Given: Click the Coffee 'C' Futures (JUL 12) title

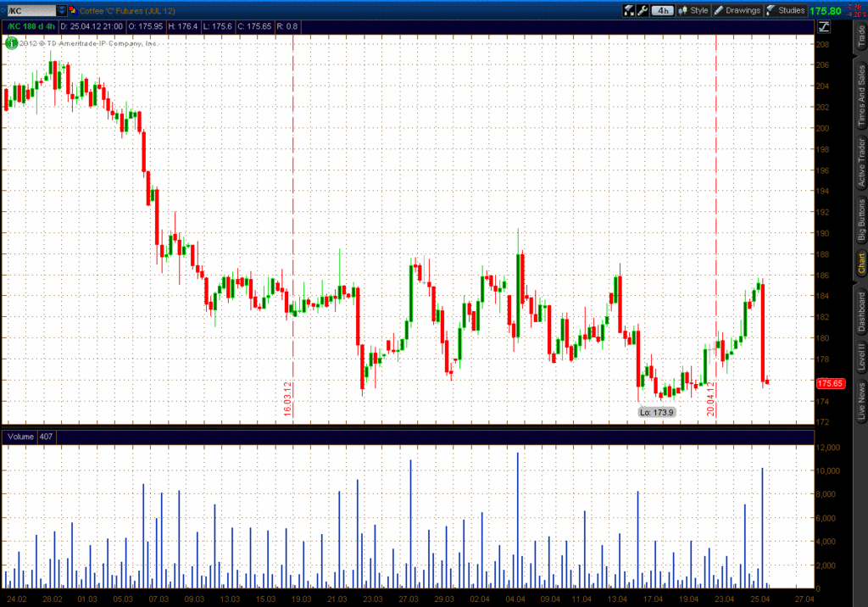Looking at the screenshot, I should pos(127,10).
